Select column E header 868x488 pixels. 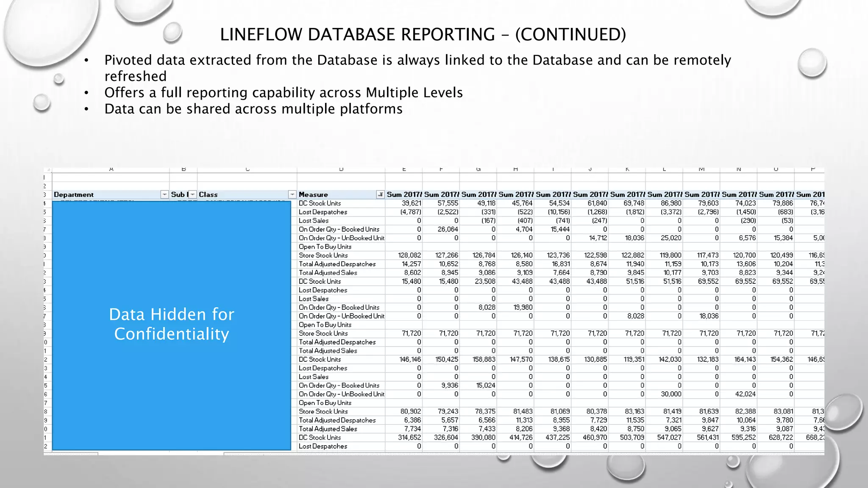click(x=404, y=169)
